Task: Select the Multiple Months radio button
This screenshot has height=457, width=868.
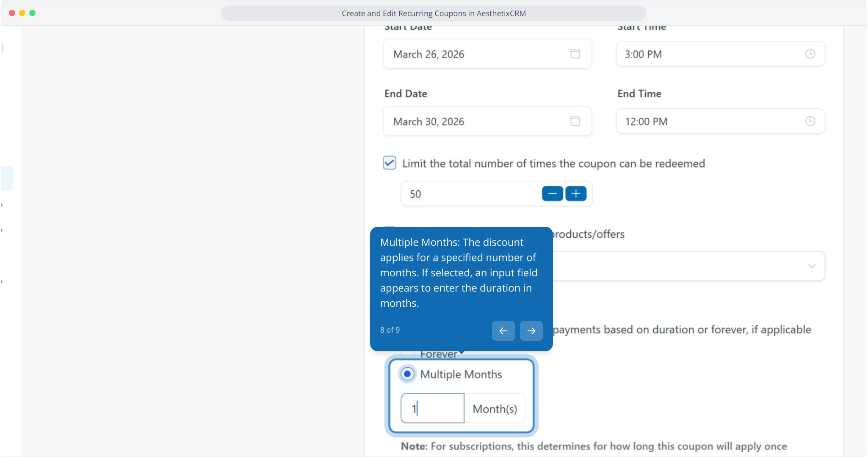Action: click(407, 374)
